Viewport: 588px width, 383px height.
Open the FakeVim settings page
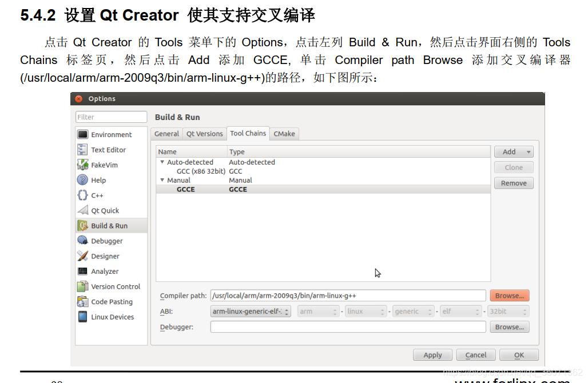(111, 165)
